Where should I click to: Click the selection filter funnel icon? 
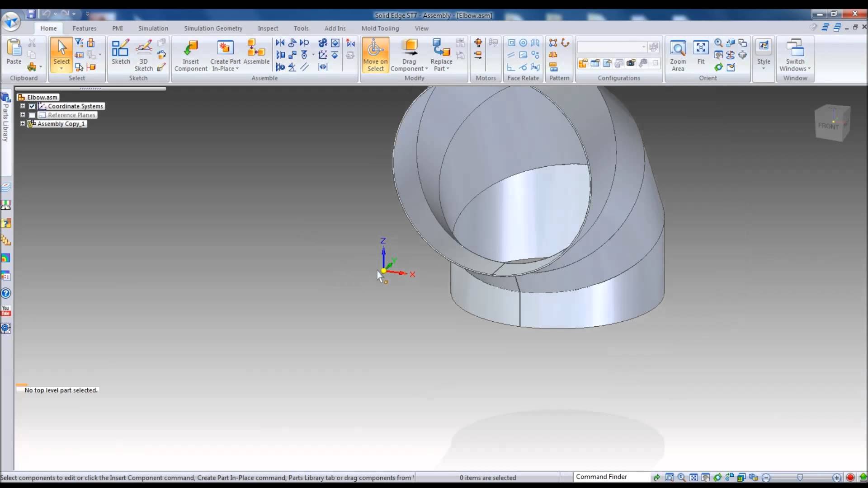[79, 42]
